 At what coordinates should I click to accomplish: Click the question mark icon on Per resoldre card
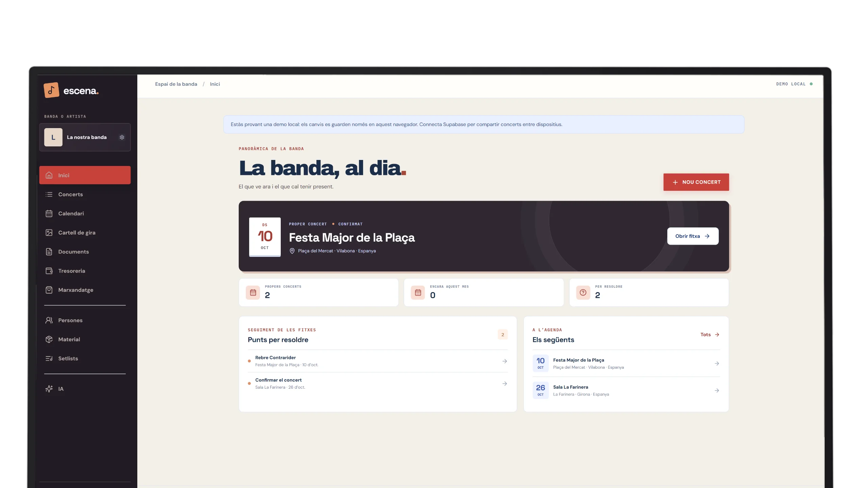583,292
